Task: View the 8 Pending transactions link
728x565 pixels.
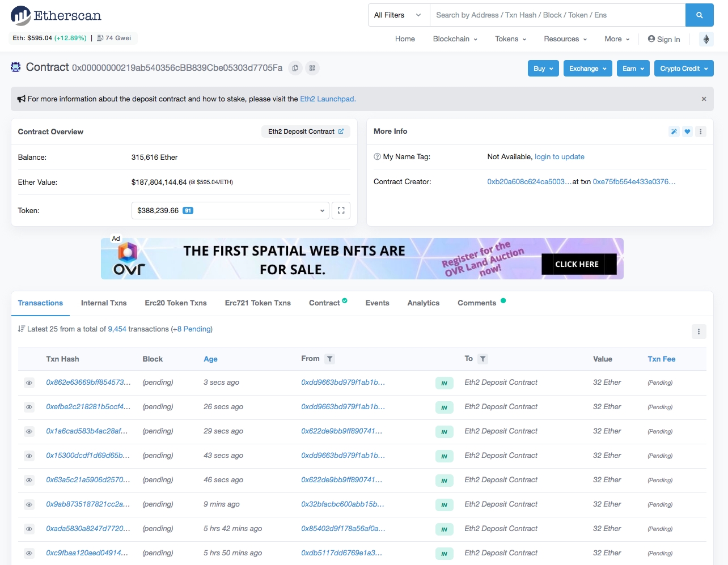Action: click(194, 329)
